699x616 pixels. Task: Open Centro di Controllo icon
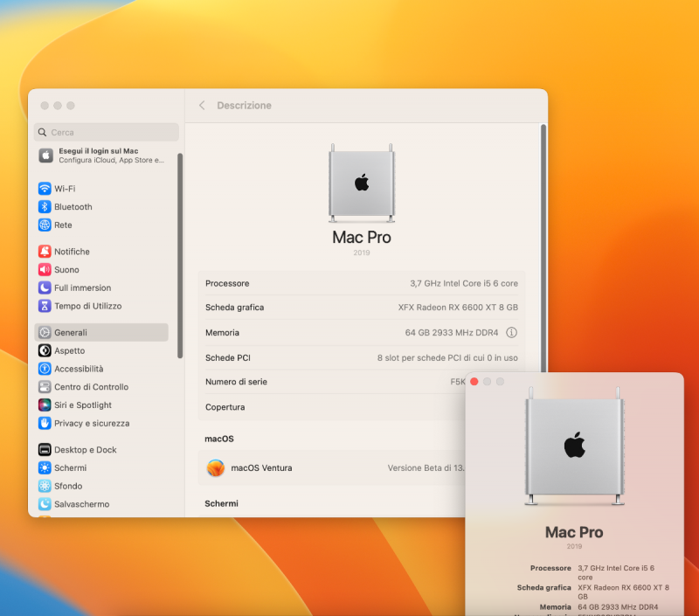point(45,387)
